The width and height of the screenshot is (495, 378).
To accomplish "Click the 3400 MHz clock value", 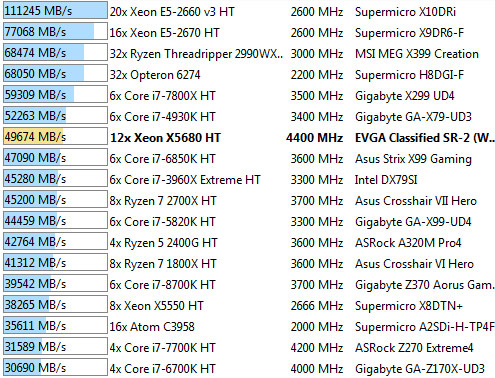I will point(317,117).
